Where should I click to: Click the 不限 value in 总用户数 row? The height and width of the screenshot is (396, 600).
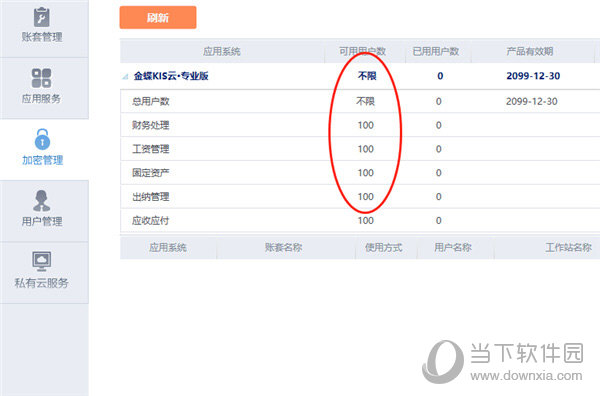(x=365, y=101)
